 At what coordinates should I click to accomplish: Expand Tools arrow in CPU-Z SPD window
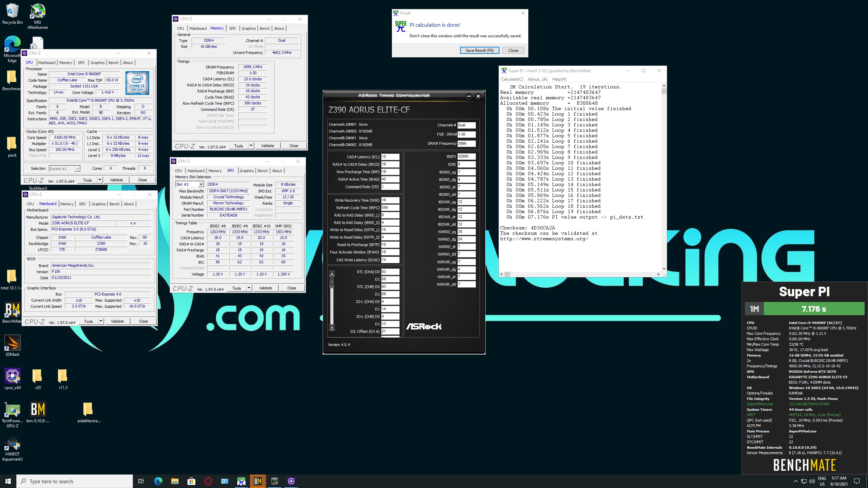249,288
